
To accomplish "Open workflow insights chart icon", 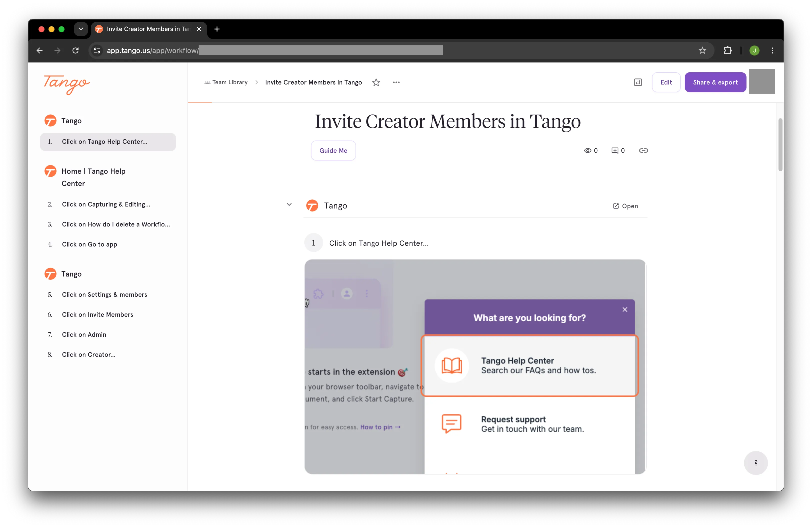I will [x=638, y=82].
